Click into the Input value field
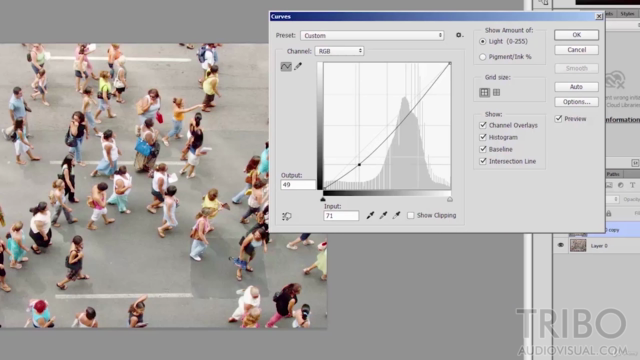The image size is (640, 360). [341, 216]
